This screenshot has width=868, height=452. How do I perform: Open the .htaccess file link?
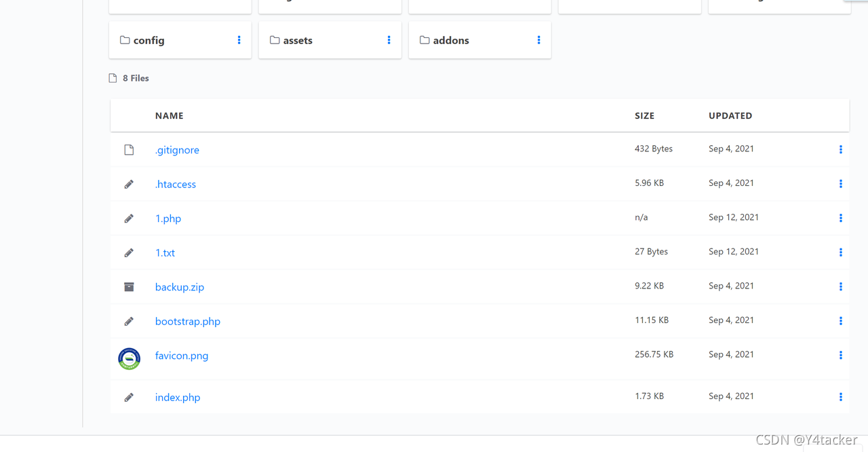coord(176,184)
